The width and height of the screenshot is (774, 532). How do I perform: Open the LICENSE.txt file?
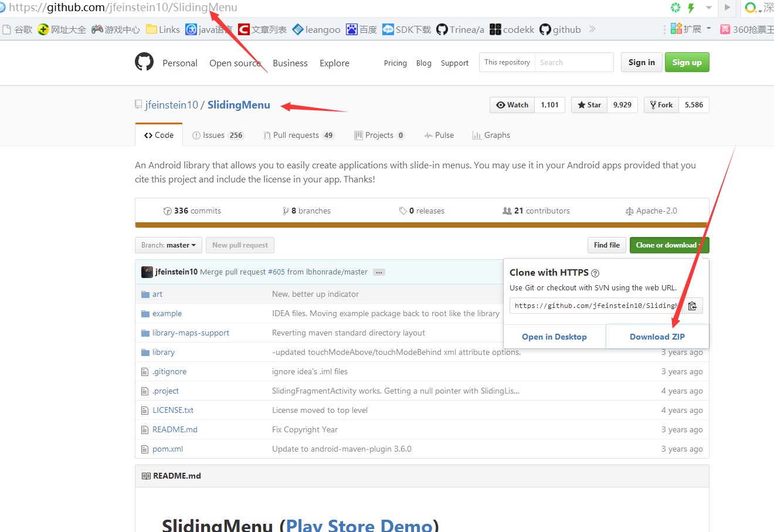[x=173, y=411]
